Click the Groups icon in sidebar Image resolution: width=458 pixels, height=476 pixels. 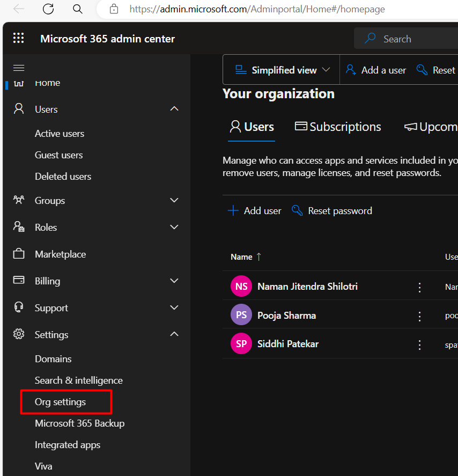tap(19, 200)
